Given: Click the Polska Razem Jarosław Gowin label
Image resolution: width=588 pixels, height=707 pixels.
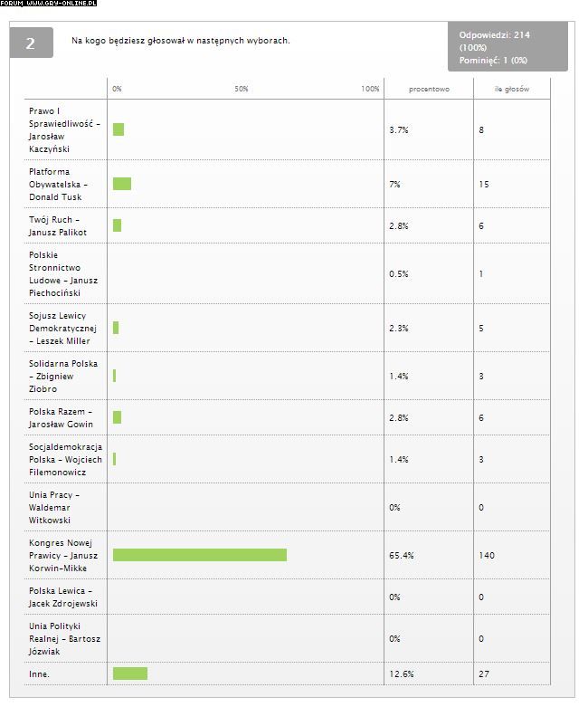Looking at the screenshot, I should tap(61, 417).
